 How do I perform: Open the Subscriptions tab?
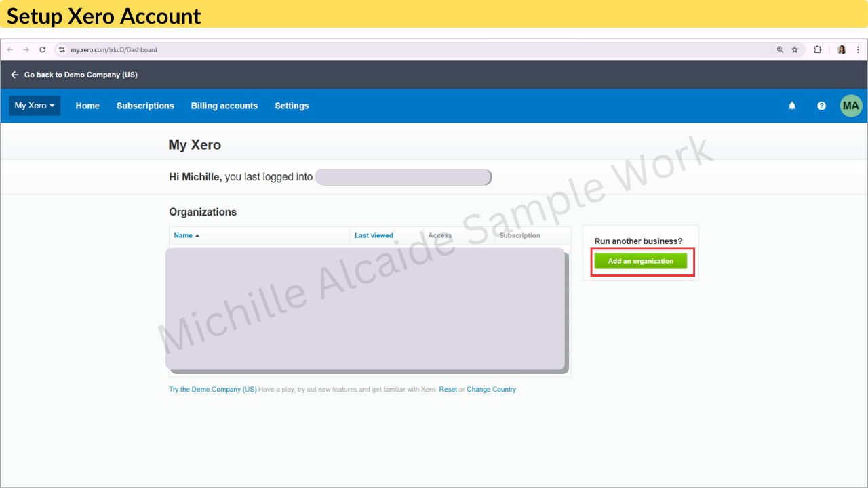pos(145,106)
